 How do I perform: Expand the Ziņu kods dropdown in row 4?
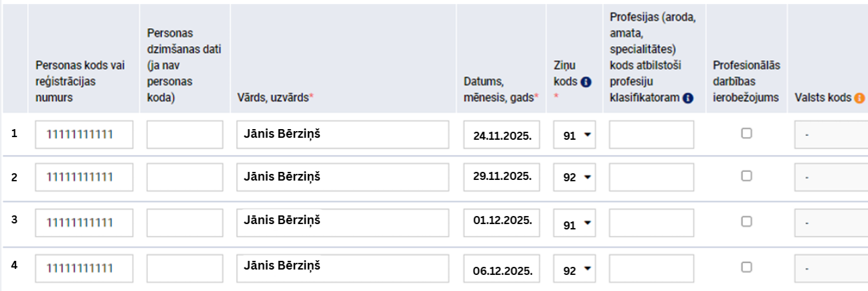pos(575,270)
